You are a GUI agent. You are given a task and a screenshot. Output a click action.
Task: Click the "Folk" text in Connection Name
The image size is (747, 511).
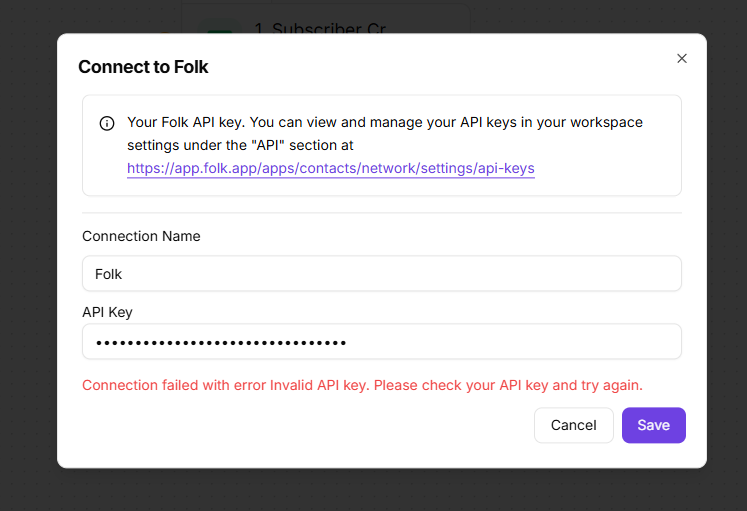(109, 274)
